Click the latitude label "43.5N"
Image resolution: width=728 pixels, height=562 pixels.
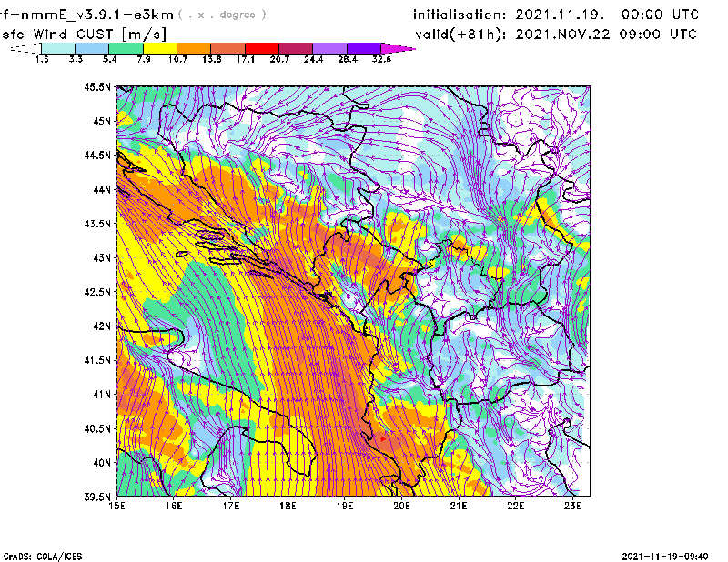tap(97, 224)
